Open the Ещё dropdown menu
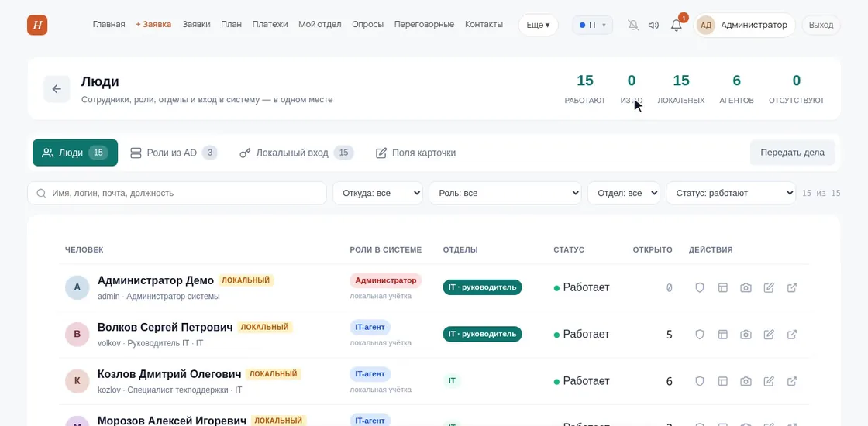This screenshot has height=426, width=868. pos(538,25)
